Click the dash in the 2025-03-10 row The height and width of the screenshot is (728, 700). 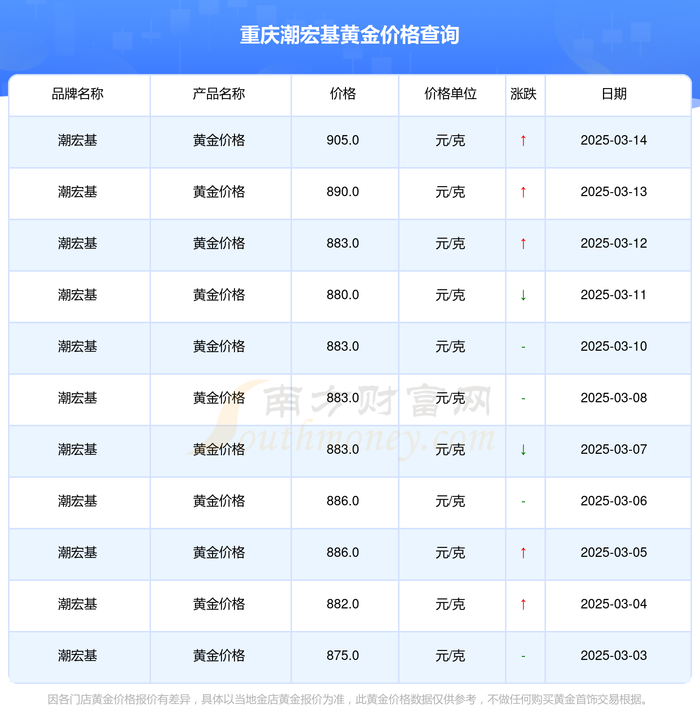tap(523, 347)
